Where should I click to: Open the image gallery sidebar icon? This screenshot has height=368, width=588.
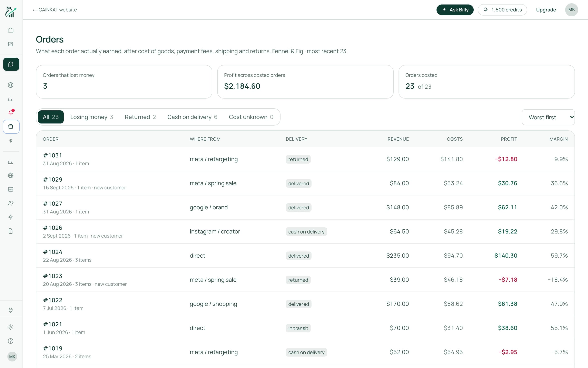pos(11,189)
